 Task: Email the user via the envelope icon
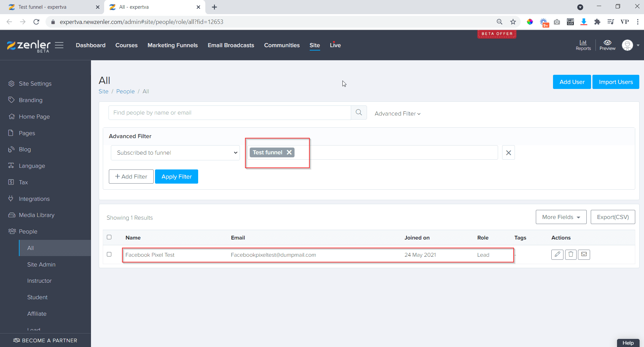point(584,254)
